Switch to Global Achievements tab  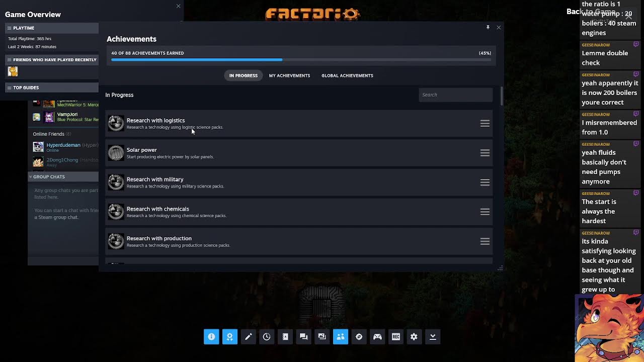click(x=347, y=75)
